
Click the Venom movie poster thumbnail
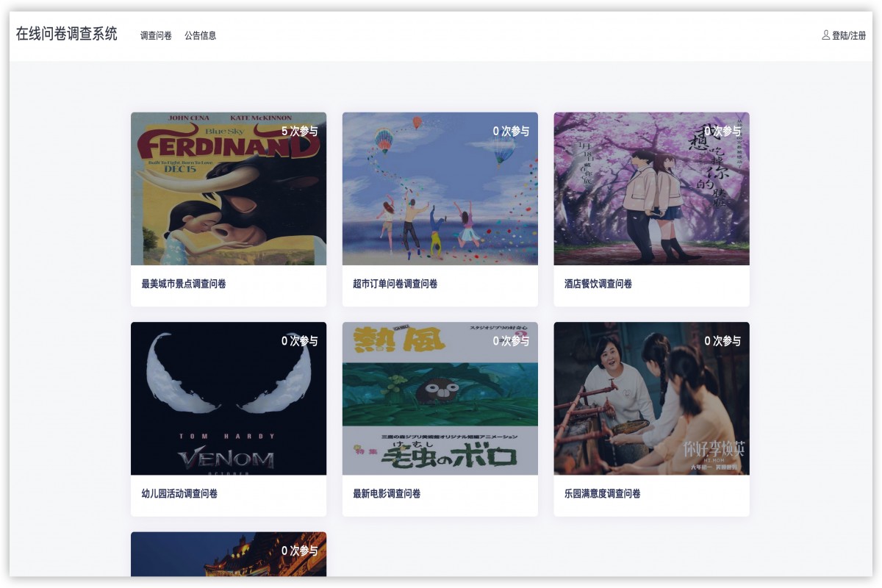click(x=228, y=398)
